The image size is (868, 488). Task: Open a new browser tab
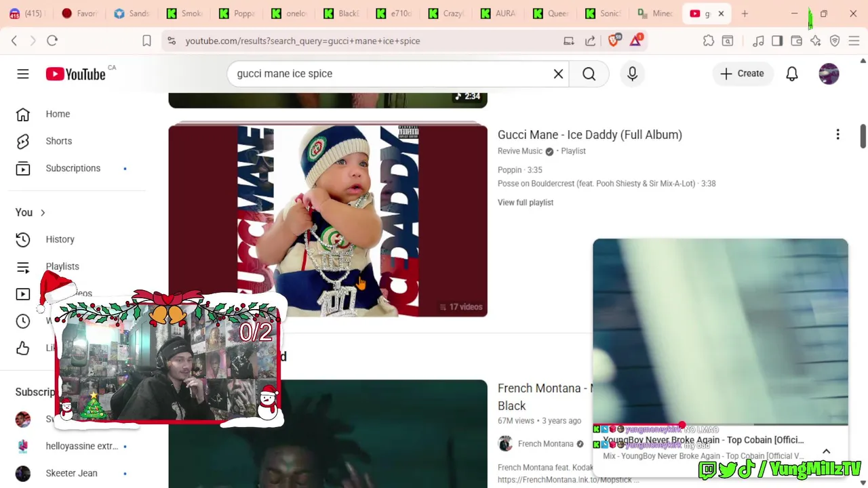745,14
